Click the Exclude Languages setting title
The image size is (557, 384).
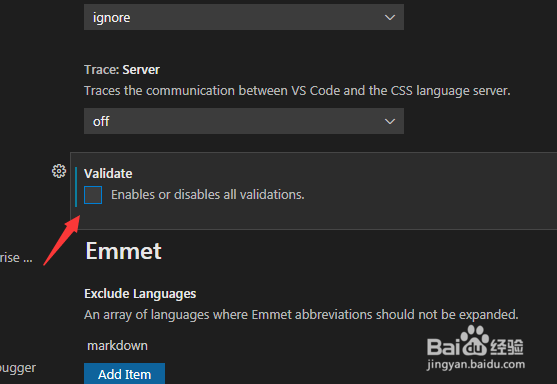[x=140, y=294]
